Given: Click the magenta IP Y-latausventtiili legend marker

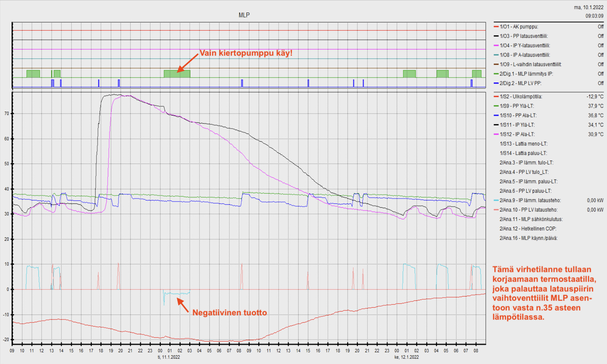Looking at the screenshot, I should click(x=495, y=46).
